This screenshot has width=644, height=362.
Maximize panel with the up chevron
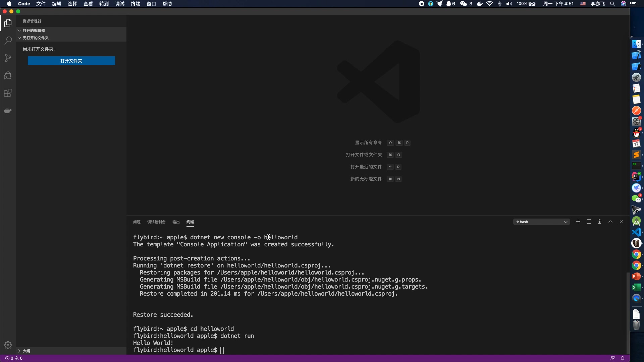tap(610, 222)
